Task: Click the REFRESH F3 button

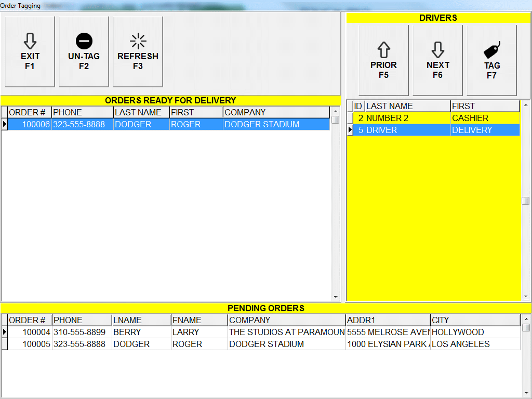Action: (x=138, y=51)
